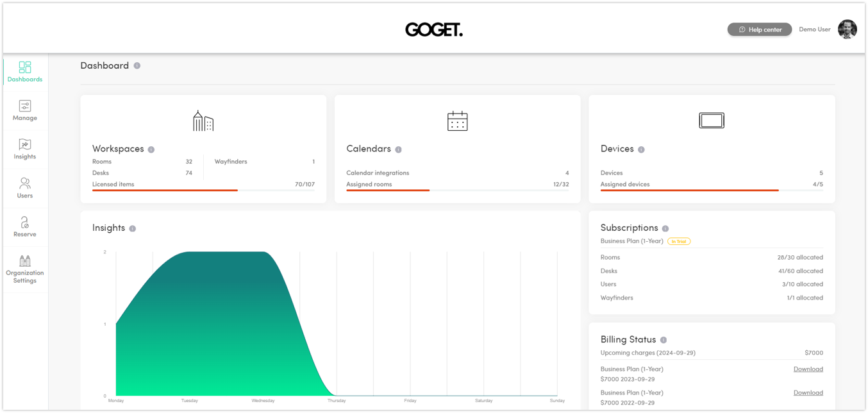
Task: Click the Demo User profile picture
Action: (x=847, y=29)
